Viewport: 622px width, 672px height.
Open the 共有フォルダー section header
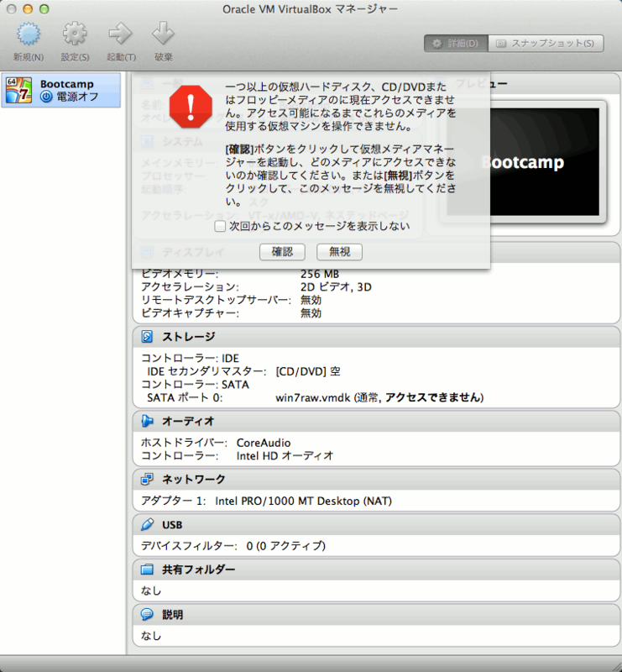pyautogui.click(x=376, y=570)
